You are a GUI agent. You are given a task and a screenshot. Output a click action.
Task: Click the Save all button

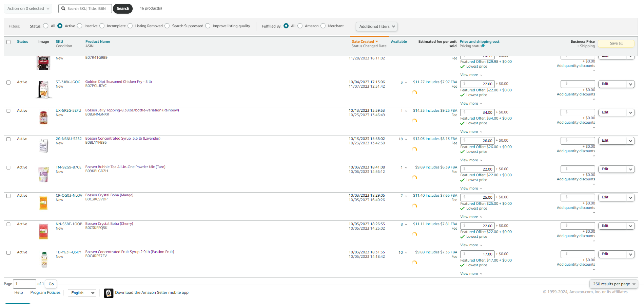(616, 43)
